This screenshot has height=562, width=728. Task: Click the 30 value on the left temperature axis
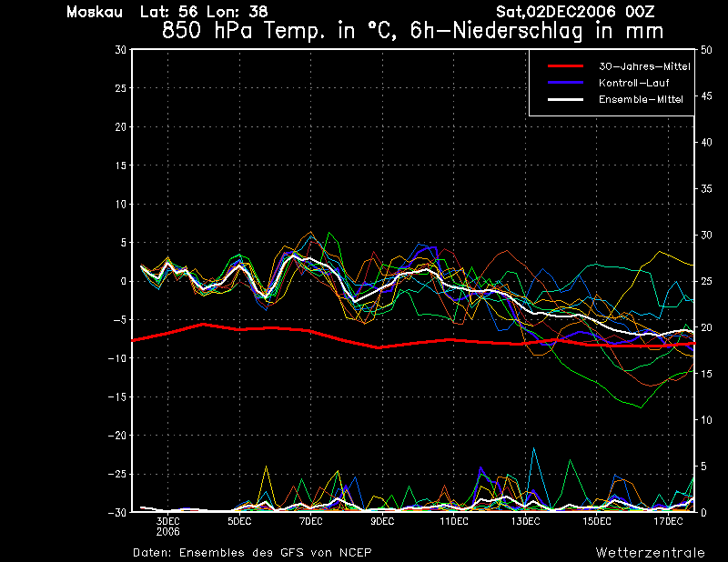119,50
